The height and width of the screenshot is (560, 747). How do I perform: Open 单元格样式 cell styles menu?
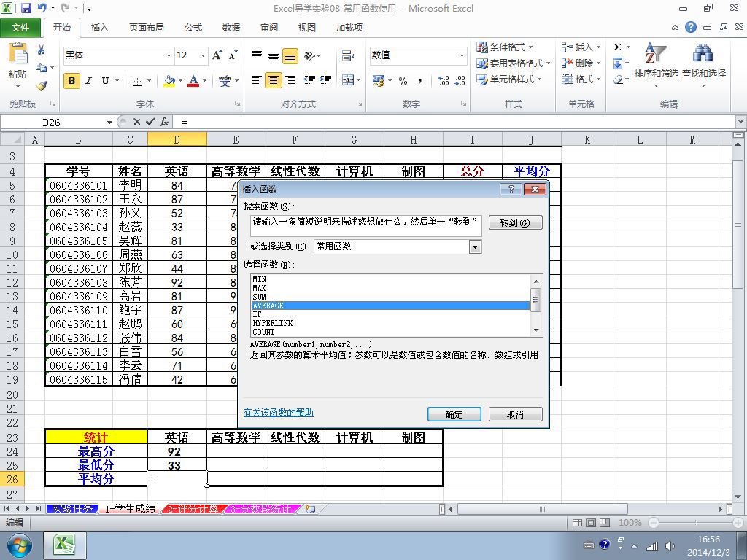click(x=510, y=79)
